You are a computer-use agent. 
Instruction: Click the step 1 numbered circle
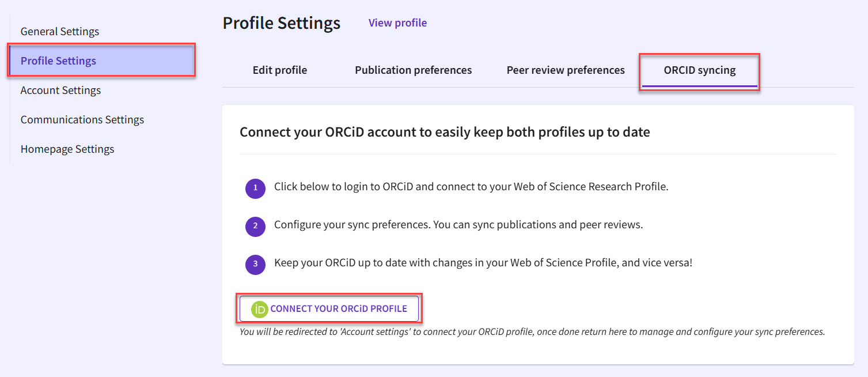click(255, 188)
